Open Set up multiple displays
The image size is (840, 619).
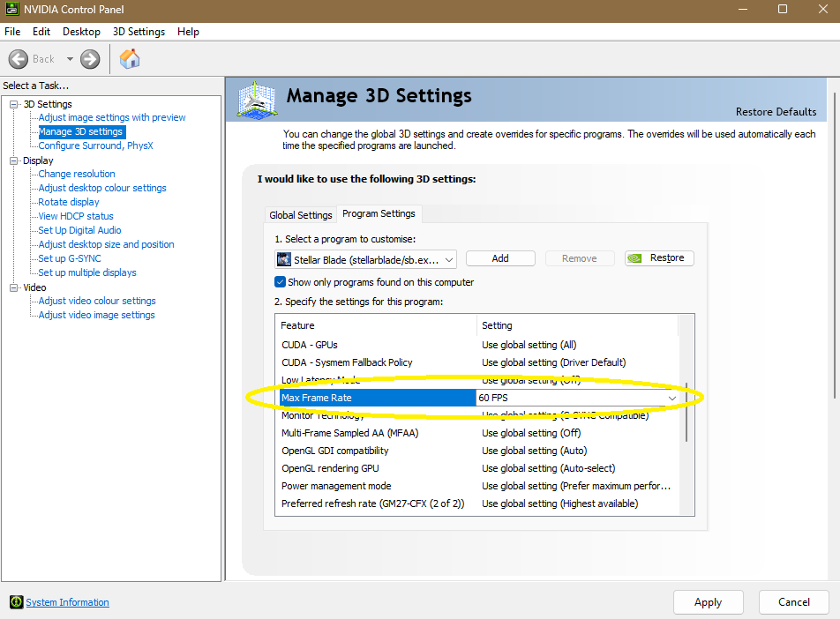87,272
